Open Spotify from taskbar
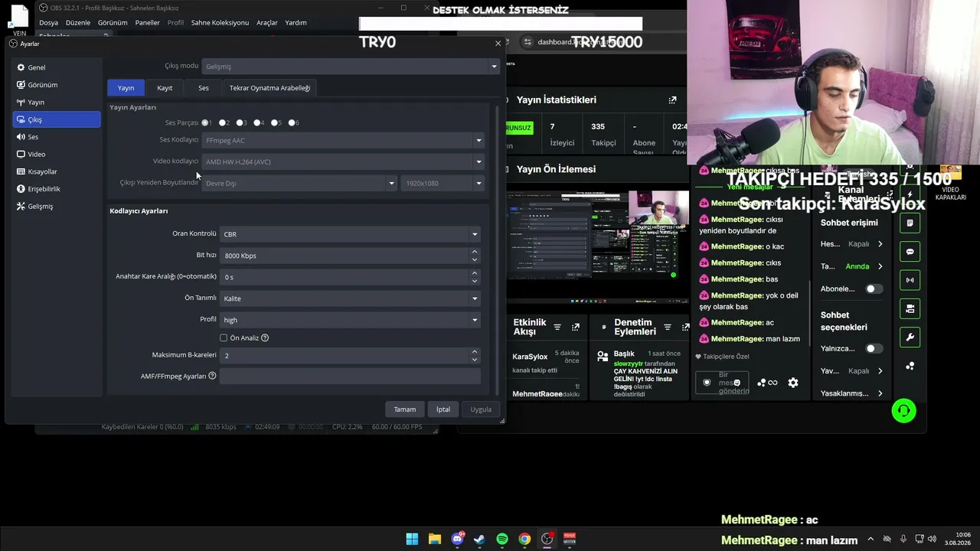 pyautogui.click(x=502, y=539)
